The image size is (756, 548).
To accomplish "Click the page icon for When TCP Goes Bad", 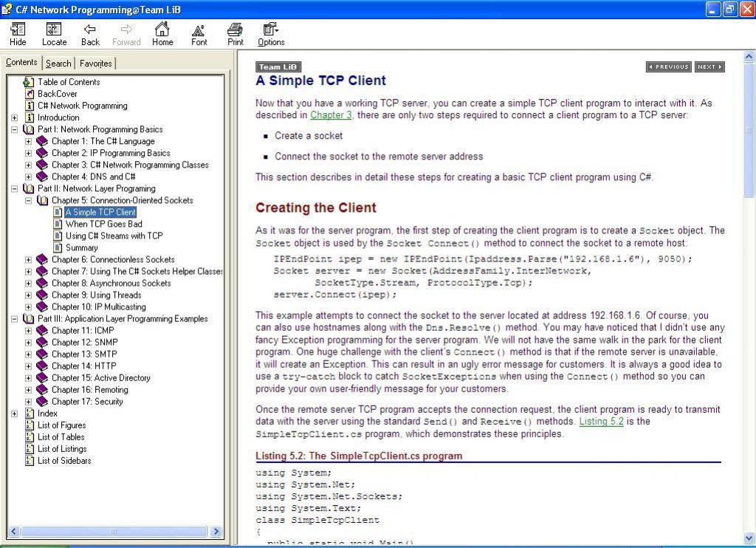I will (58, 224).
